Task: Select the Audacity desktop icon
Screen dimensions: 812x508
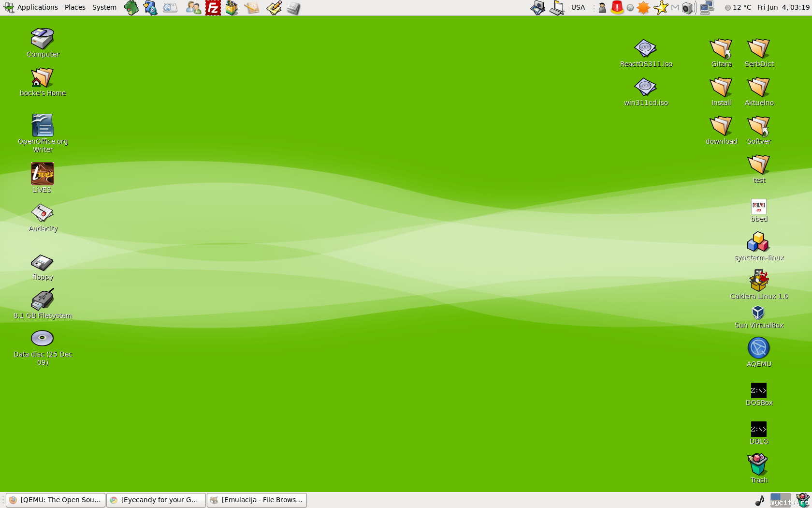Action: (x=43, y=218)
